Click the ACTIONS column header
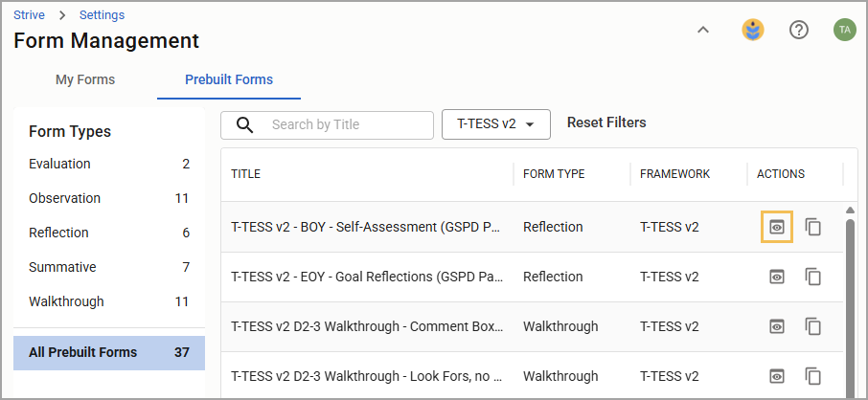 coord(781,174)
